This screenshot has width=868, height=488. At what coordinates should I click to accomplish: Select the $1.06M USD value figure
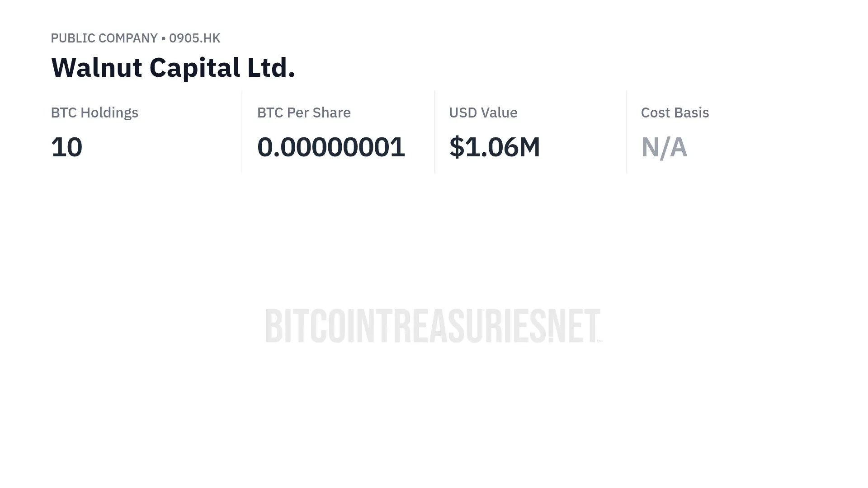coord(495,147)
